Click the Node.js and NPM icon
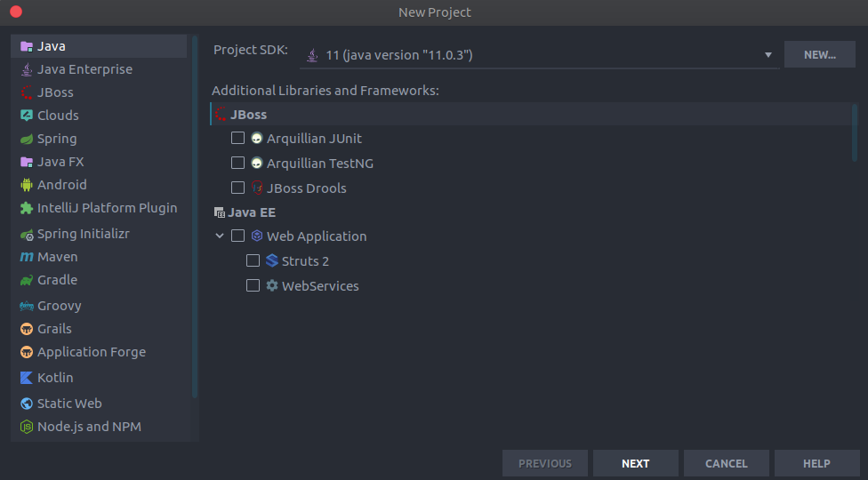The width and height of the screenshot is (868, 480). point(26,427)
